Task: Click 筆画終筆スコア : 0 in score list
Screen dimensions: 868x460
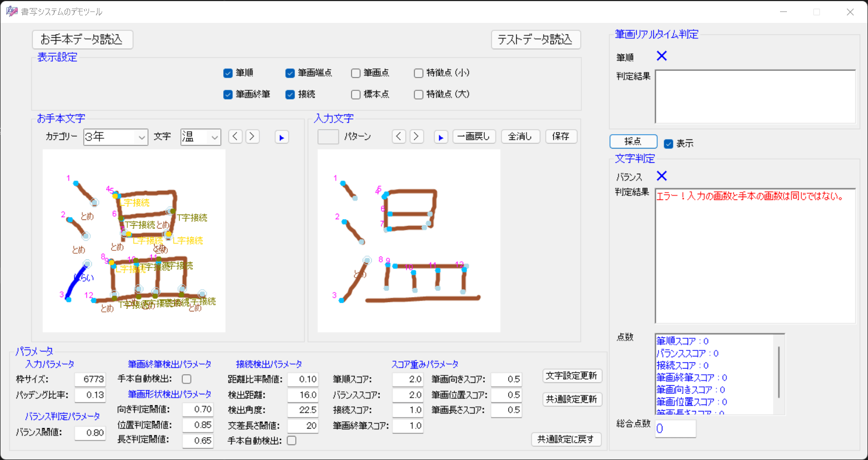Action: pyautogui.click(x=692, y=378)
